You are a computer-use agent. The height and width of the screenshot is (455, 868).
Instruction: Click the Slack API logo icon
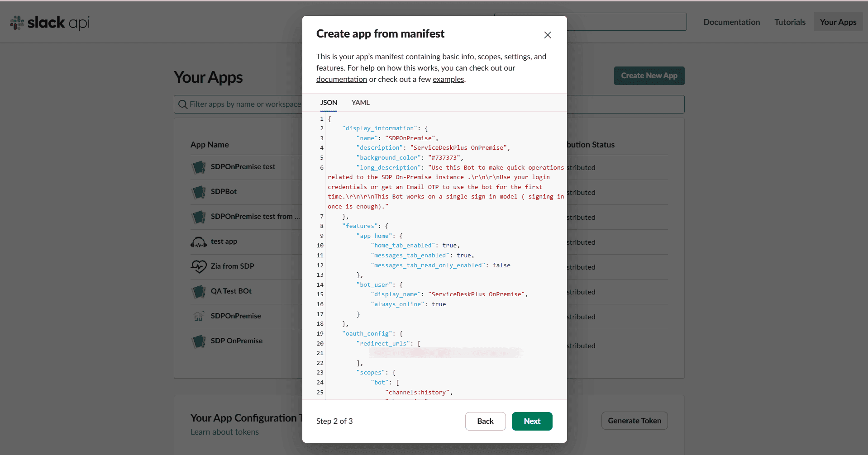(x=18, y=23)
